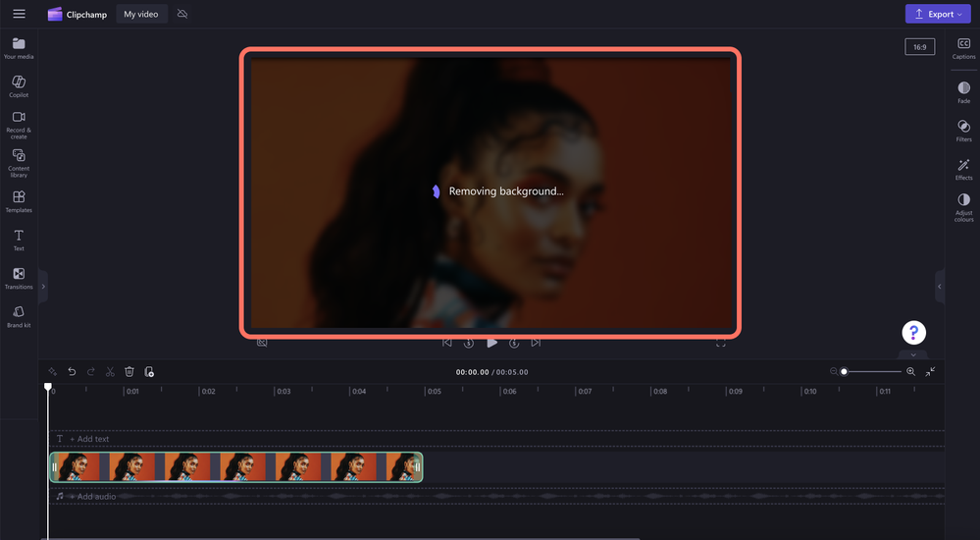Click the right trim handle of clip
980x540 pixels.
tap(418, 467)
